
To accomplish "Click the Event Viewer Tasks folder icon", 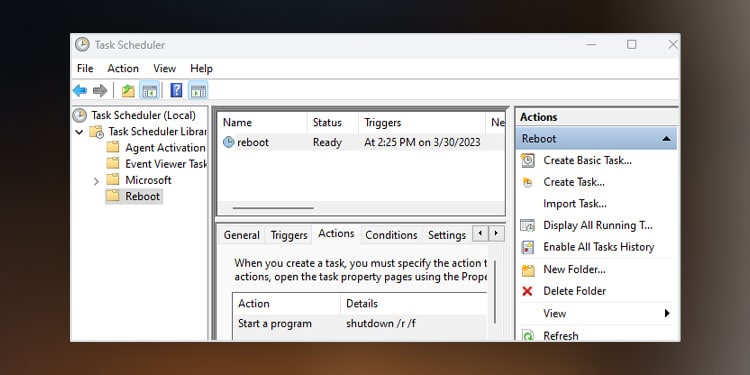I will (x=113, y=164).
